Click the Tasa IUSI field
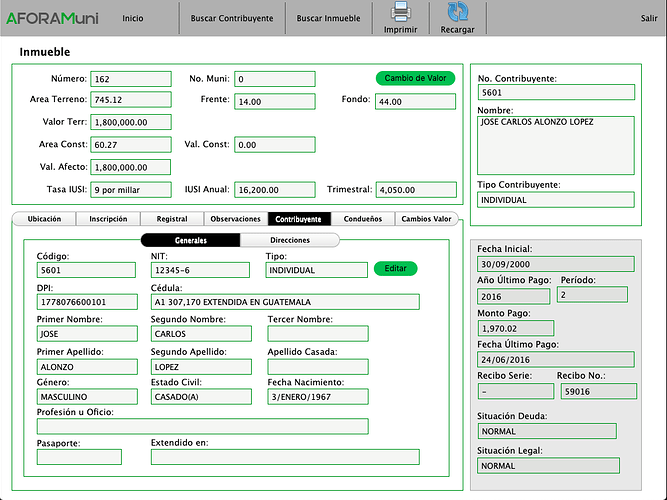The image size is (667, 500). click(131, 190)
